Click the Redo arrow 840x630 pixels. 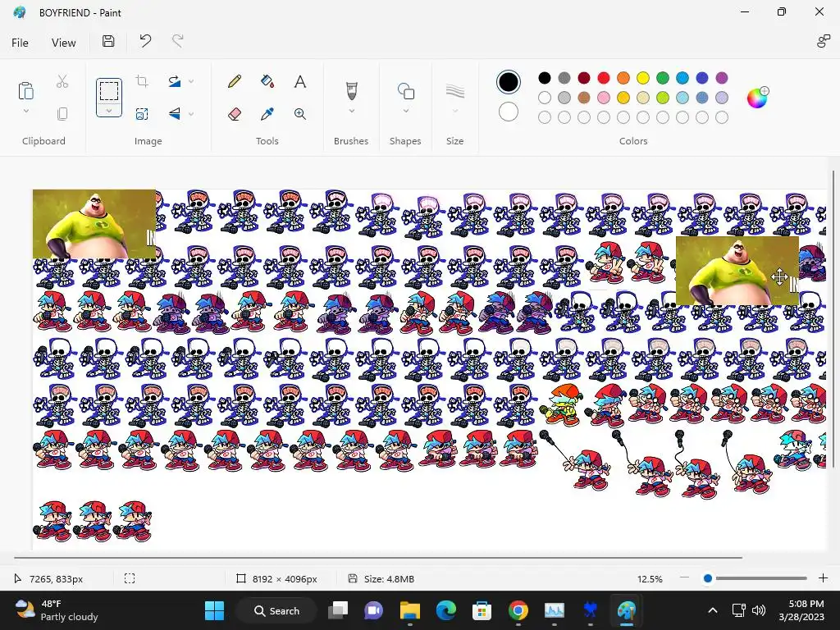coord(177,41)
